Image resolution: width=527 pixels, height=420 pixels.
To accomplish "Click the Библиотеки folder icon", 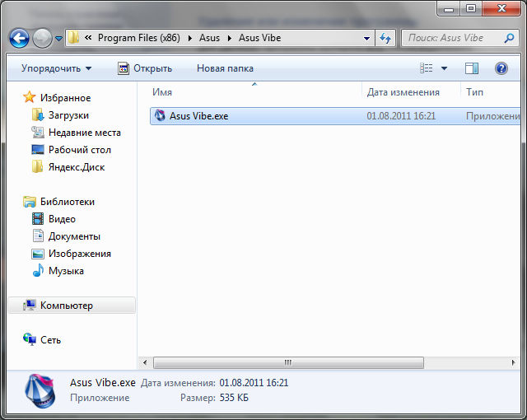I will coord(30,201).
